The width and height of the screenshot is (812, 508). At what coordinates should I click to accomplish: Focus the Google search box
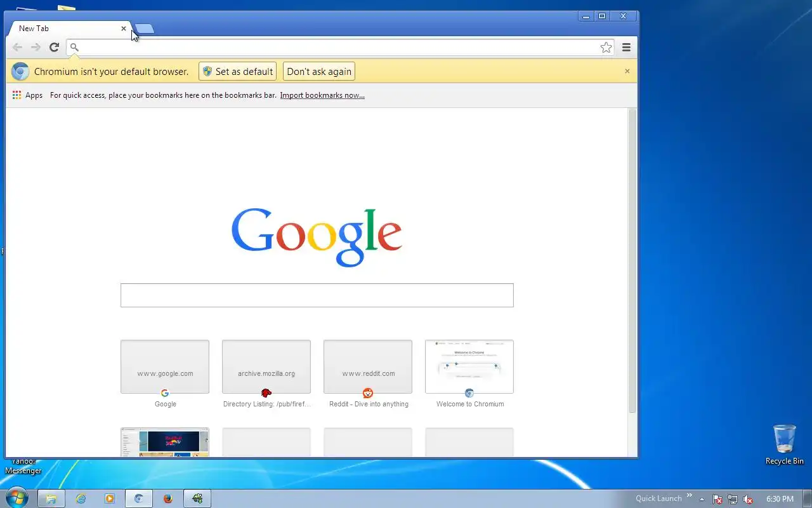[x=317, y=295]
